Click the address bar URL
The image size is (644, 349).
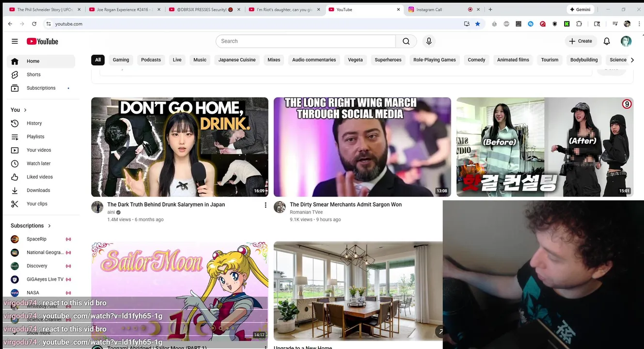point(68,24)
